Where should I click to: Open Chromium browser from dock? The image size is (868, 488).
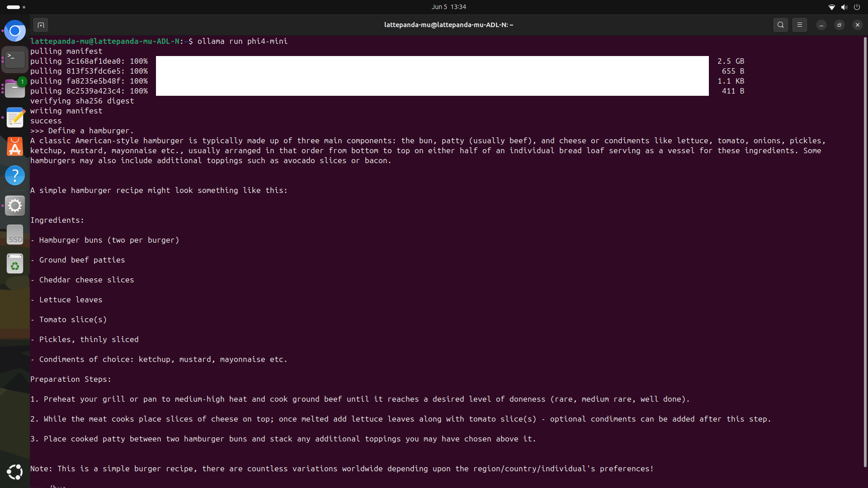(x=15, y=31)
